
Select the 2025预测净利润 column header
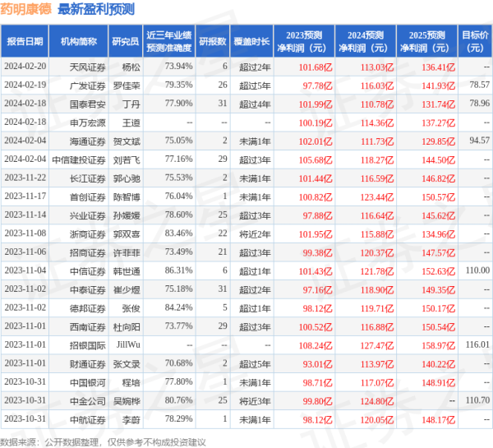click(427, 41)
